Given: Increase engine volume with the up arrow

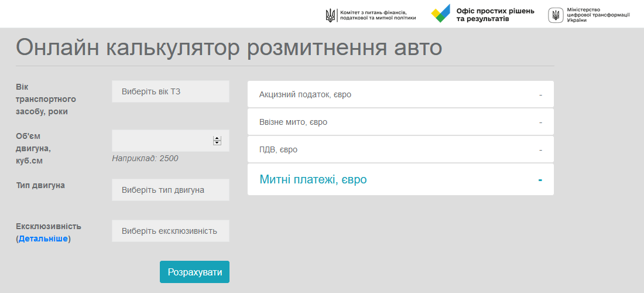Looking at the screenshot, I should [217, 138].
